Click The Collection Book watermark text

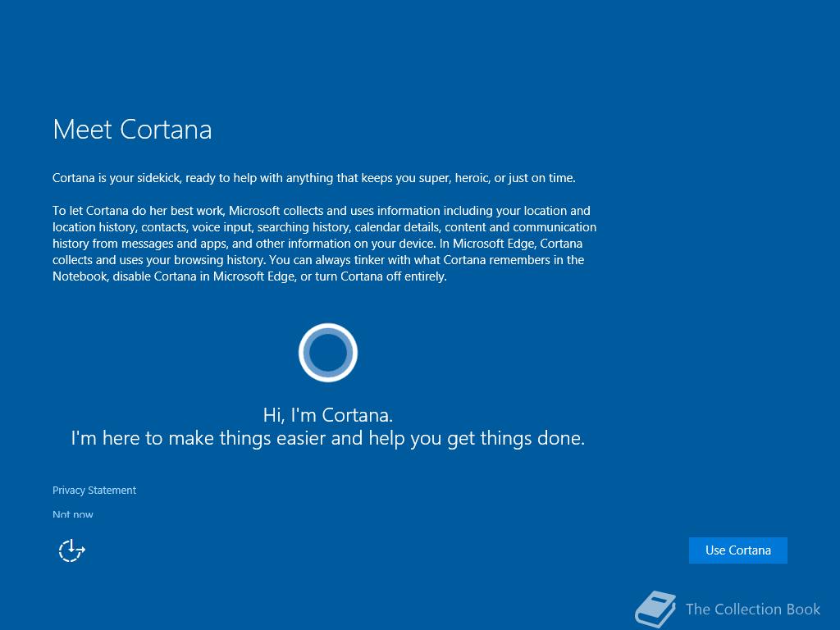click(x=753, y=609)
